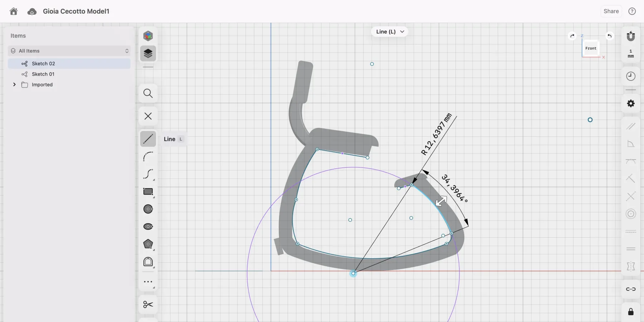The width and height of the screenshot is (644, 322).
Task: Open the Line (L) dropdown
Action: tap(390, 31)
